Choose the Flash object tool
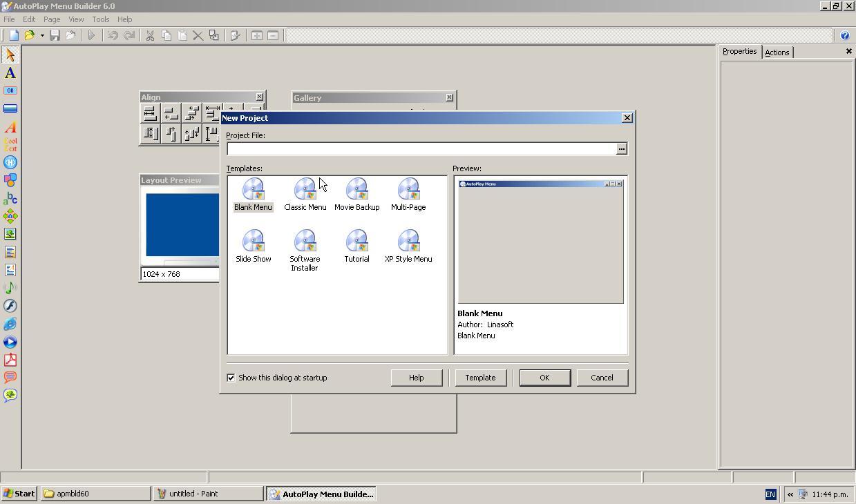The image size is (856, 504). point(10,306)
